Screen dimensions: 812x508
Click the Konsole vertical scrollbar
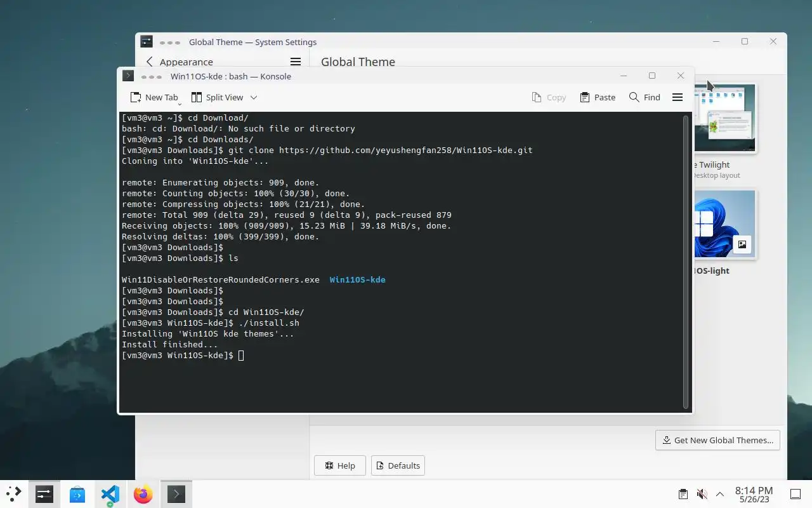(686, 262)
